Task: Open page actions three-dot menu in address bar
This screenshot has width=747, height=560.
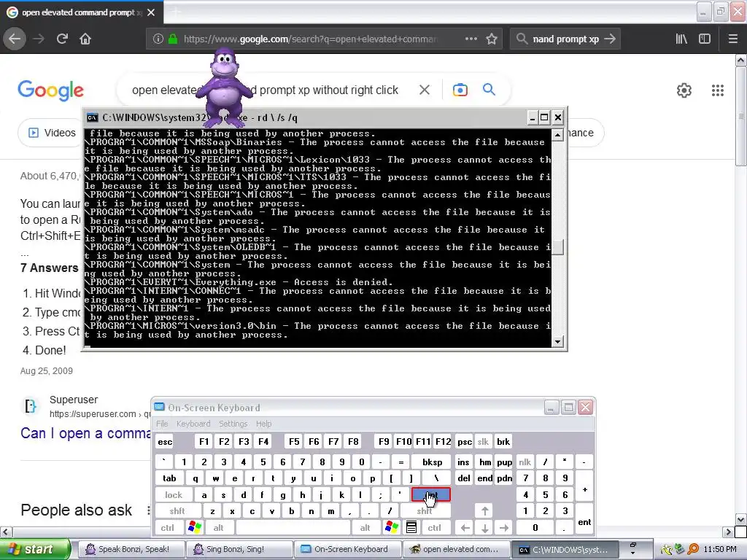Action: [471, 39]
